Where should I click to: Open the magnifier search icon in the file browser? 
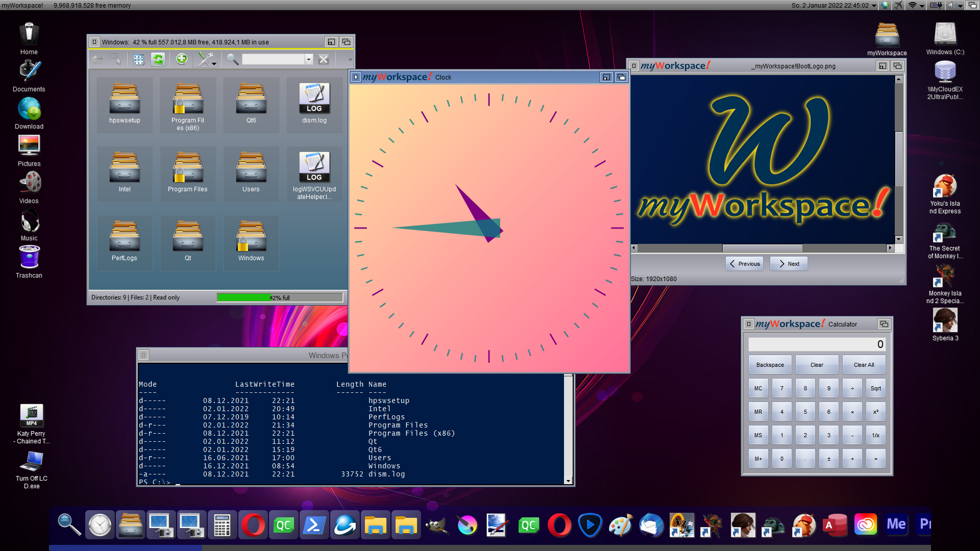(x=232, y=59)
